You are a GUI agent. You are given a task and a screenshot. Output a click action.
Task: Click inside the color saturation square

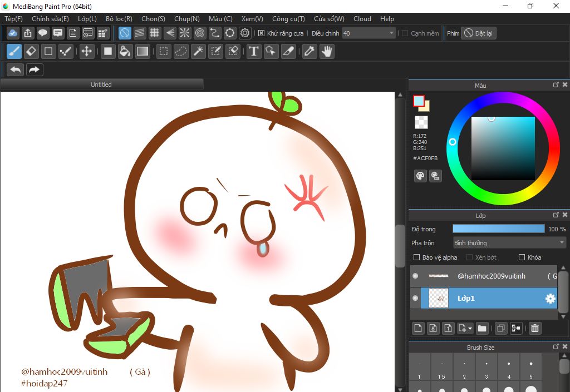pyautogui.click(x=503, y=148)
